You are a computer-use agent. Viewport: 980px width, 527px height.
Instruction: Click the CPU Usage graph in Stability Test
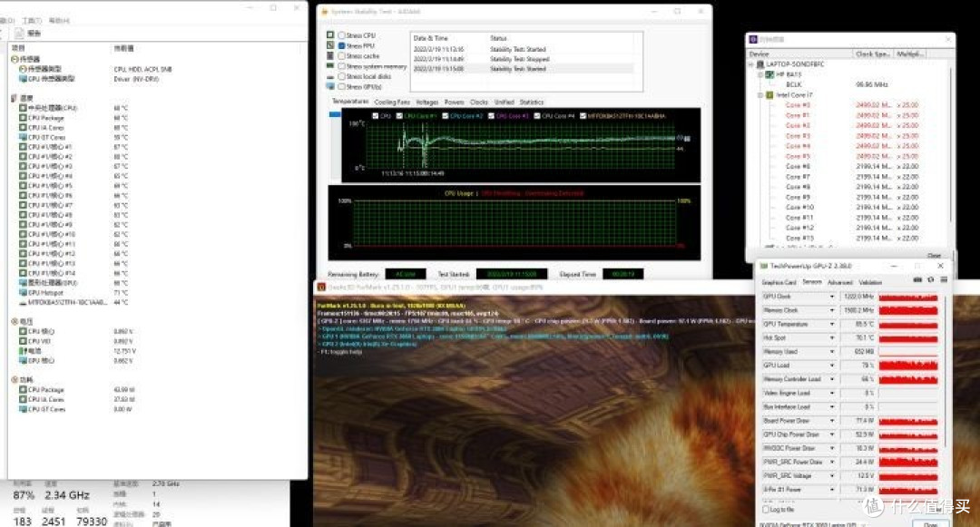tap(514, 223)
